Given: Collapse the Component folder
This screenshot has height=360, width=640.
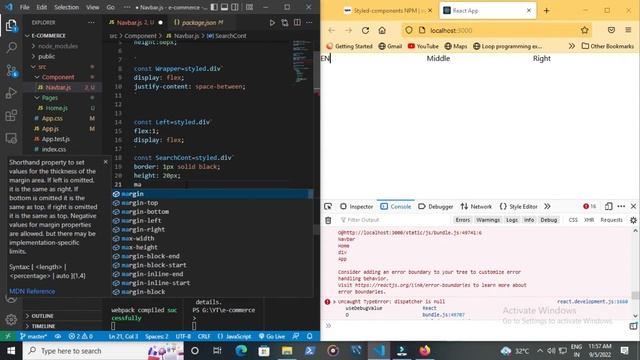Looking at the screenshot, I should click(62, 77).
